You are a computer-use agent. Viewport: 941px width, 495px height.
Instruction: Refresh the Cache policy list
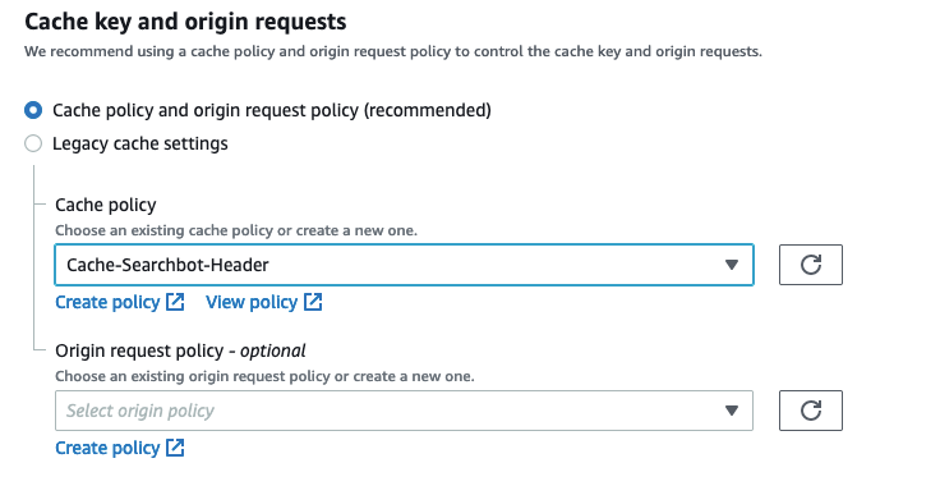click(810, 265)
